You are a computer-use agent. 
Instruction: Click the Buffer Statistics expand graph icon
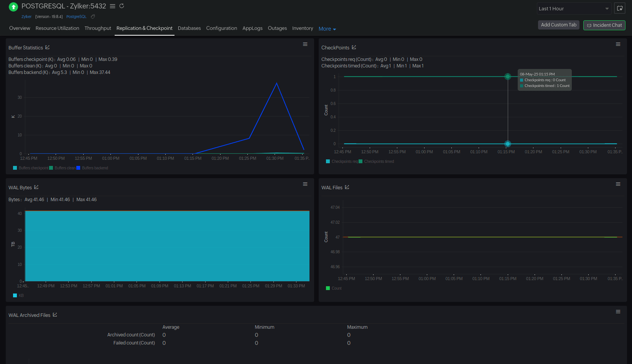[x=48, y=48]
